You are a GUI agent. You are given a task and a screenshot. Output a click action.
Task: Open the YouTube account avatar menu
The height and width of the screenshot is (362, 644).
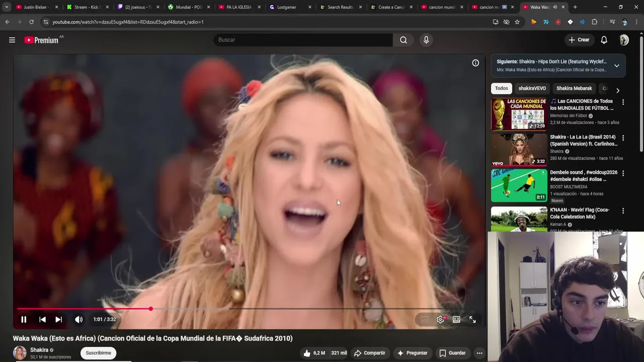(624, 40)
